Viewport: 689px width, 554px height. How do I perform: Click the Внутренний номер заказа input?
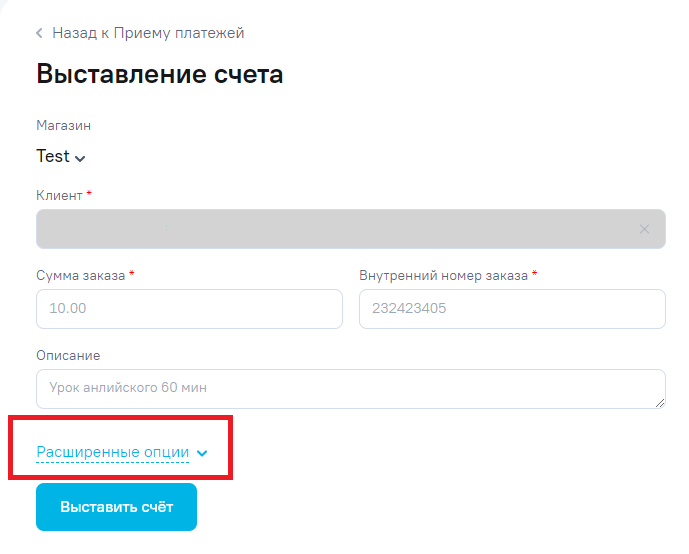(x=512, y=308)
